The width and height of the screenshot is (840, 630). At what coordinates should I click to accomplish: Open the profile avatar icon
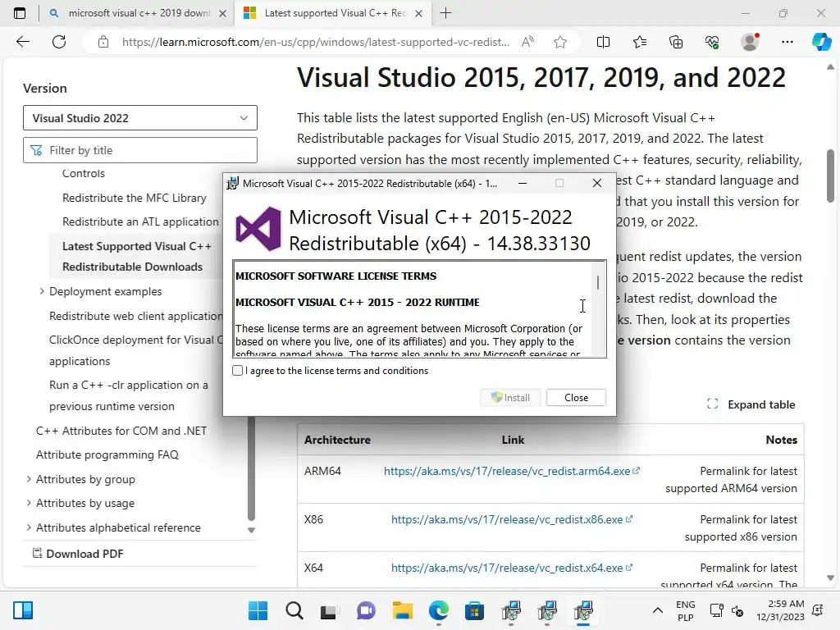pos(750,42)
